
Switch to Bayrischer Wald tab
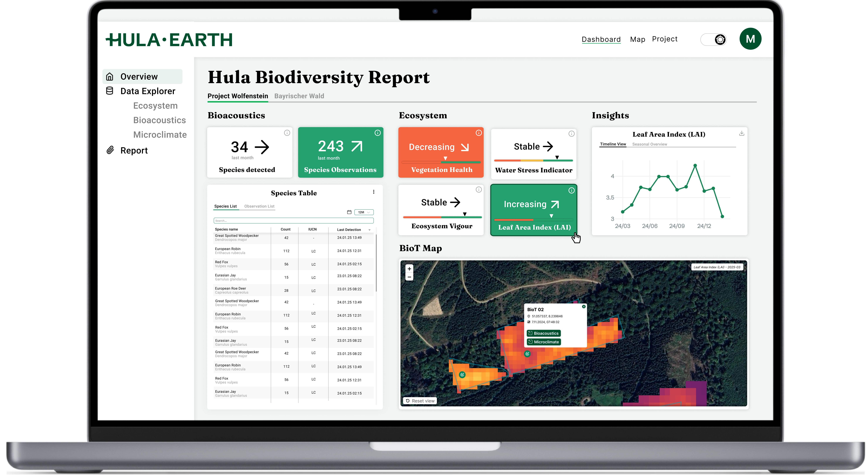click(x=299, y=96)
